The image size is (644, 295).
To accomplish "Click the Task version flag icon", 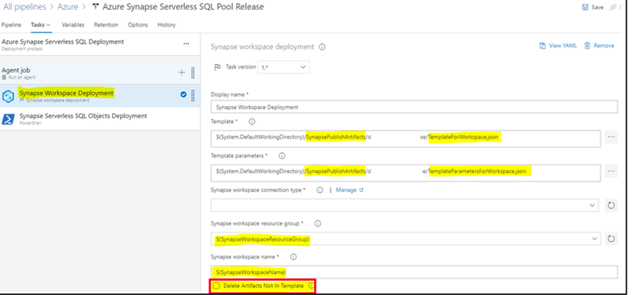I will 218,67.
